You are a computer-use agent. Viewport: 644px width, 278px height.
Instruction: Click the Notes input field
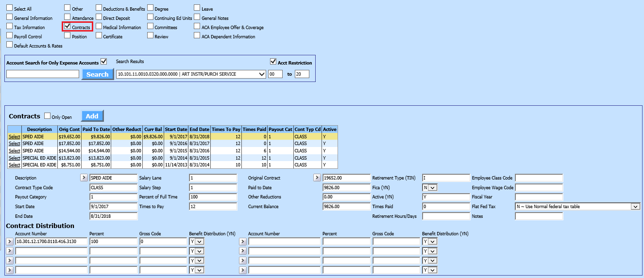coord(539,216)
